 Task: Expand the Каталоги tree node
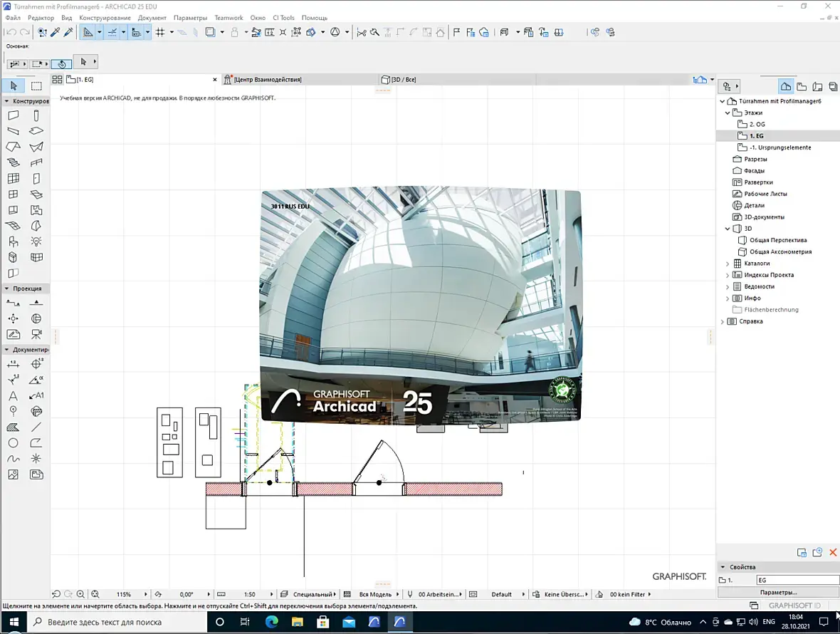click(x=728, y=263)
